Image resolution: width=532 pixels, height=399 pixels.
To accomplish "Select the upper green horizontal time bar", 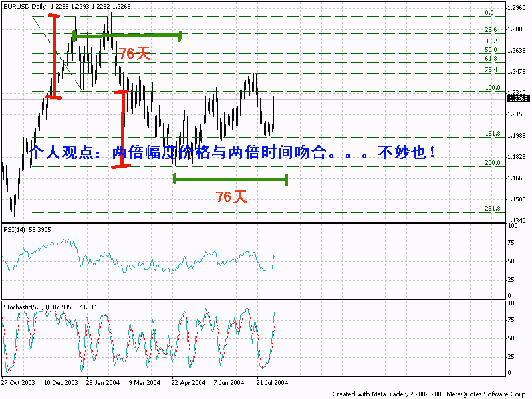I will pyautogui.click(x=127, y=35).
